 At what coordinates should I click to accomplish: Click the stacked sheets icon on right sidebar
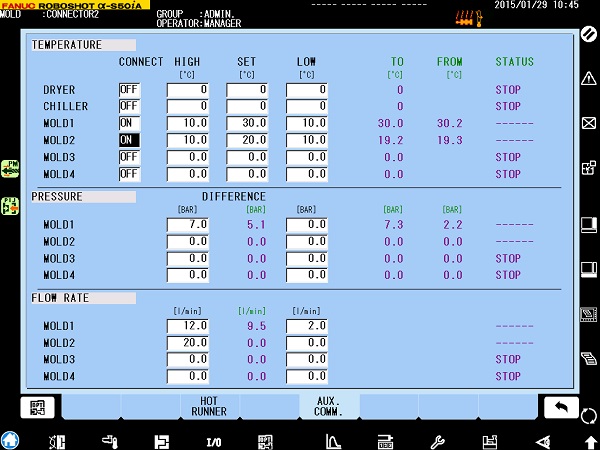tap(589, 359)
